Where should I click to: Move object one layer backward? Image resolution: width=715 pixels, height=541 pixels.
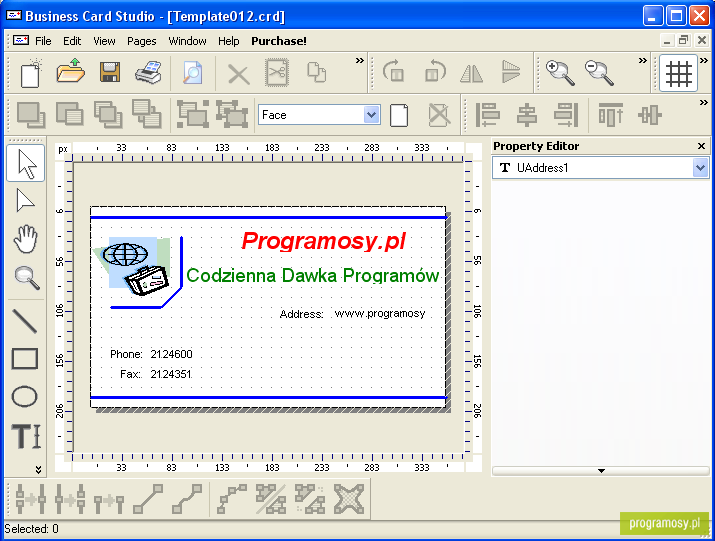(146, 114)
